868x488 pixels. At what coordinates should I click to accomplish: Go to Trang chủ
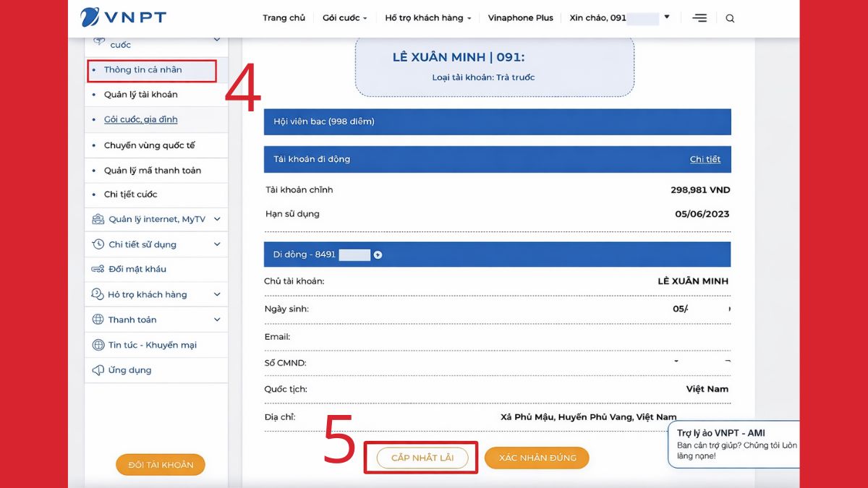point(284,18)
